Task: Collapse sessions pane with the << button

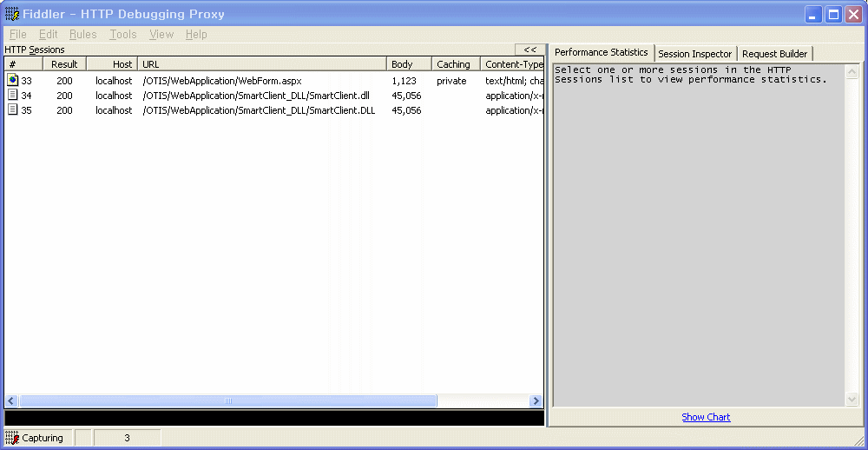Action: click(529, 50)
